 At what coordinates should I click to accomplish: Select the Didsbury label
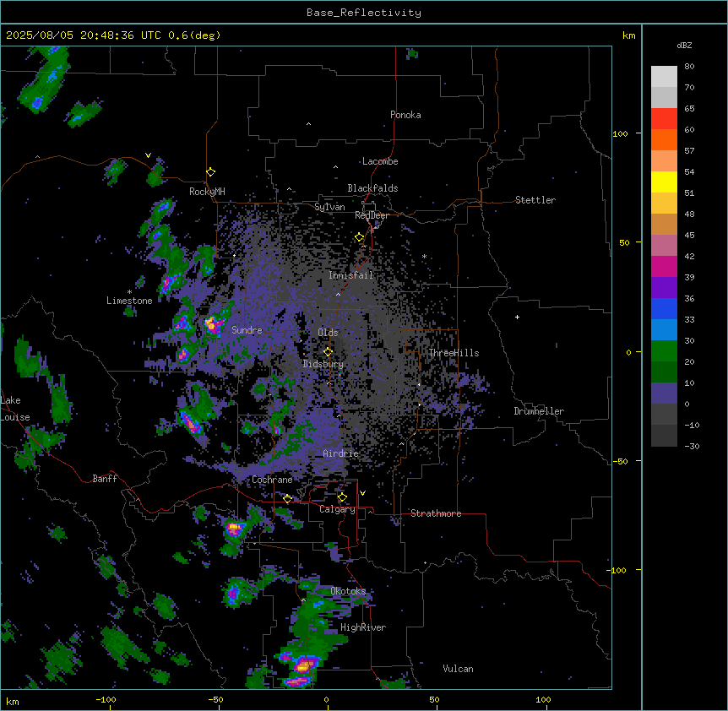[323, 364]
